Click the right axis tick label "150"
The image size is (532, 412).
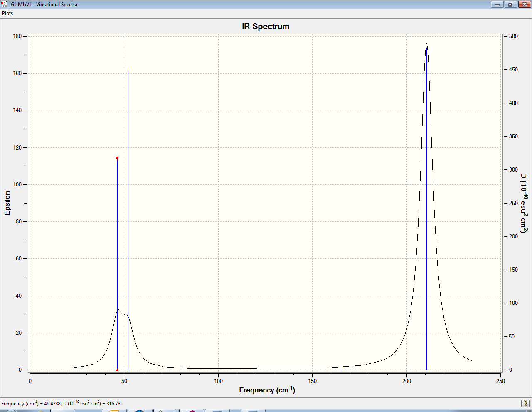(x=514, y=270)
